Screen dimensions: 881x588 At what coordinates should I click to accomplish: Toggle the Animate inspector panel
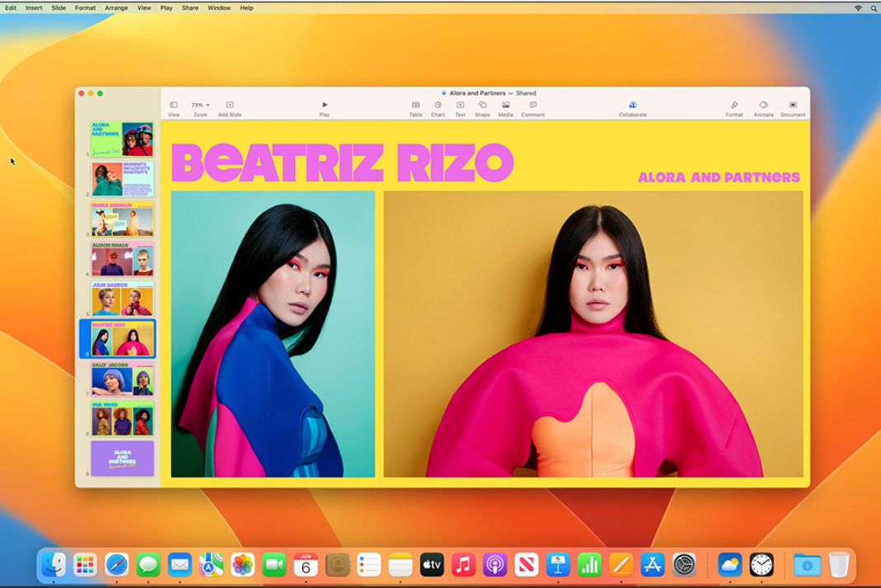point(763,106)
